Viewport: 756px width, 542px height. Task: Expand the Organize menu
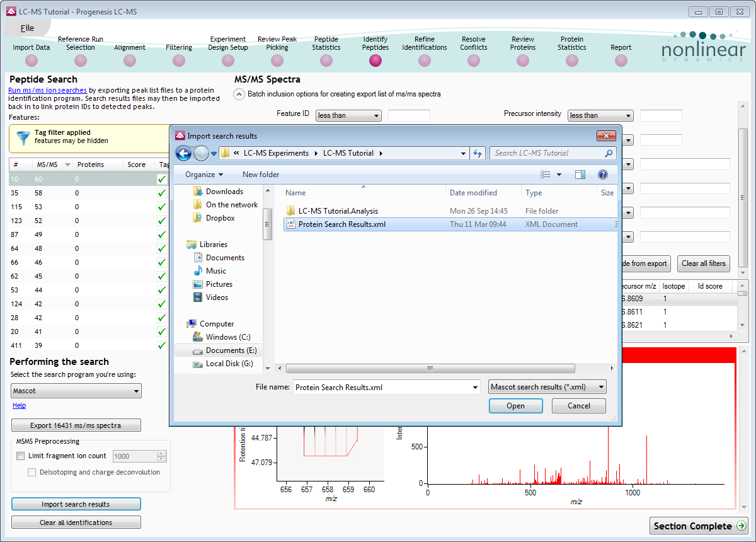(204, 175)
